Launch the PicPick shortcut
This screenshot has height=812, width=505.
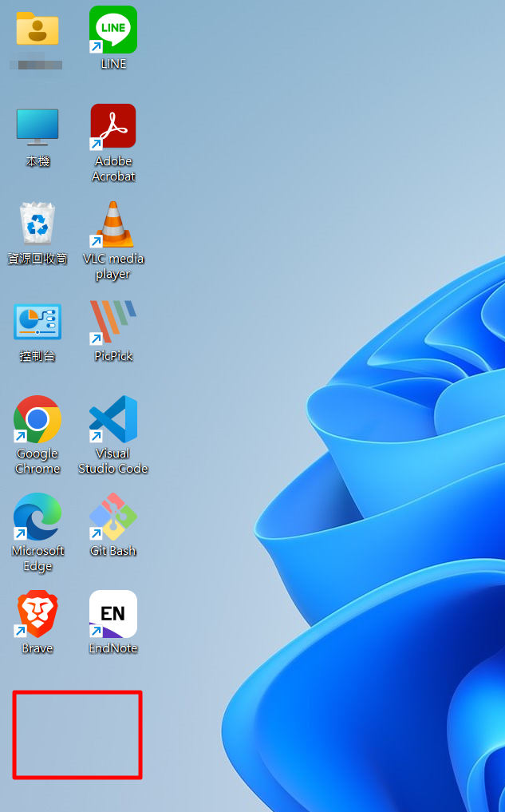click(113, 322)
